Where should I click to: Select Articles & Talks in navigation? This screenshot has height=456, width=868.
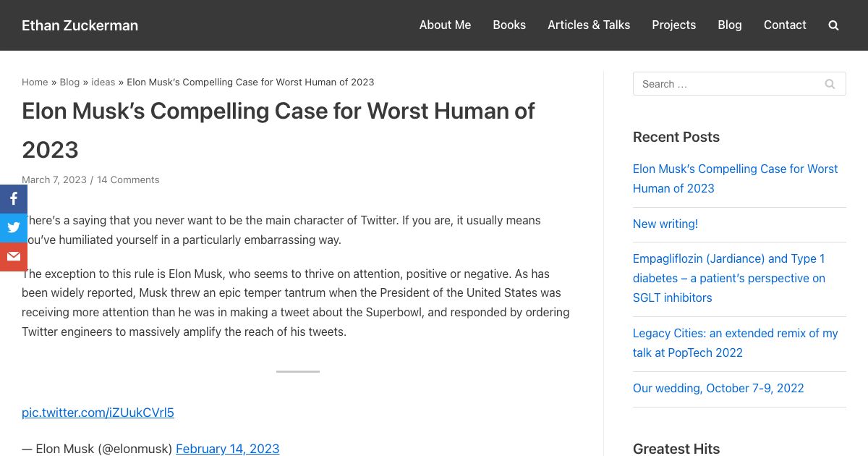pos(589,25)
